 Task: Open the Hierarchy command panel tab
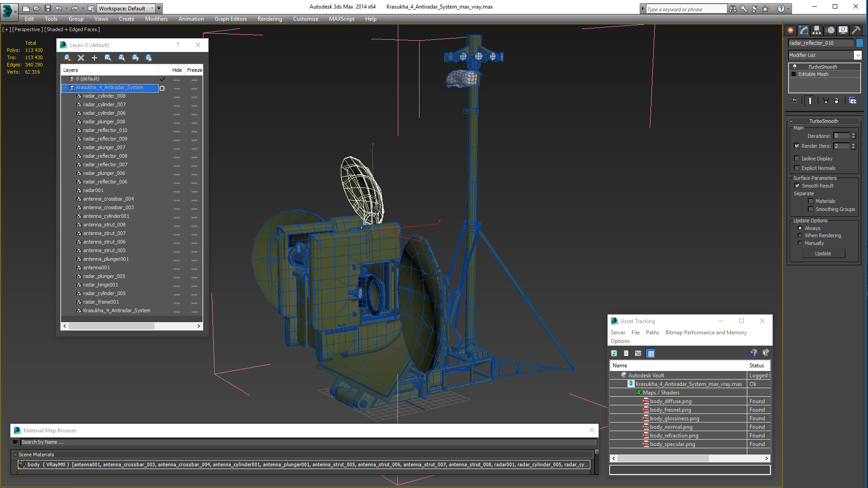[x=816, y=30]
